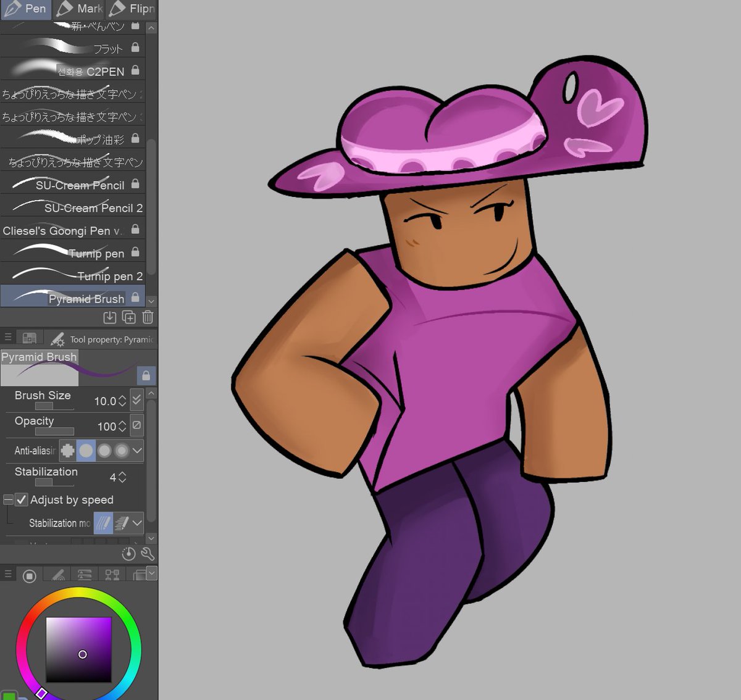The width and height of the screenshot is (741, 700).
Task: Select medium anti-aliasing option
Action: tap(104, 451)
